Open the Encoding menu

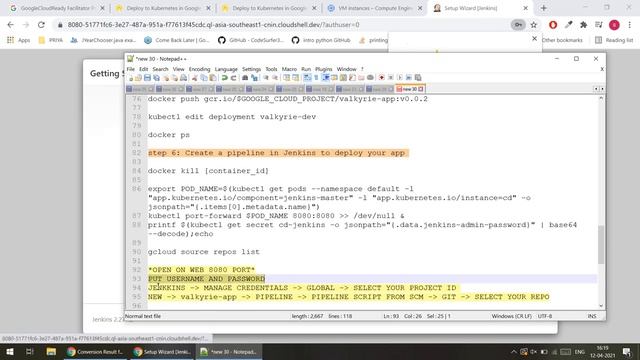pyautogui.click(x=199, y=69)
